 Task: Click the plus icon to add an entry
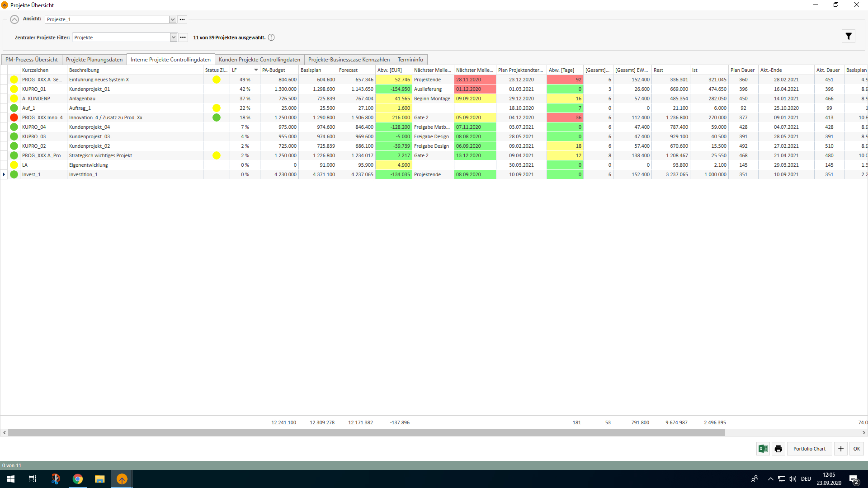[840, 449]
